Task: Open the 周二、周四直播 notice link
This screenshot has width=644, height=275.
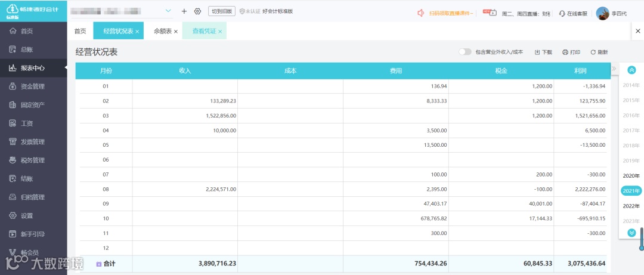Action: point(526,13)
